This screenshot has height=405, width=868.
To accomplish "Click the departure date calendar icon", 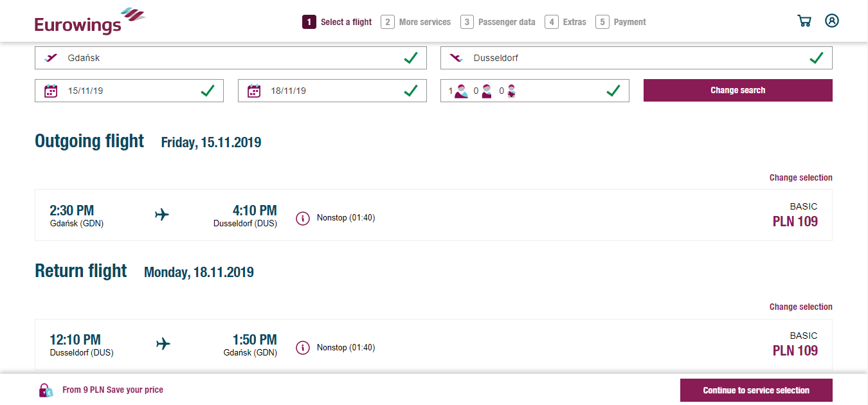I will (x=51, y=91).
